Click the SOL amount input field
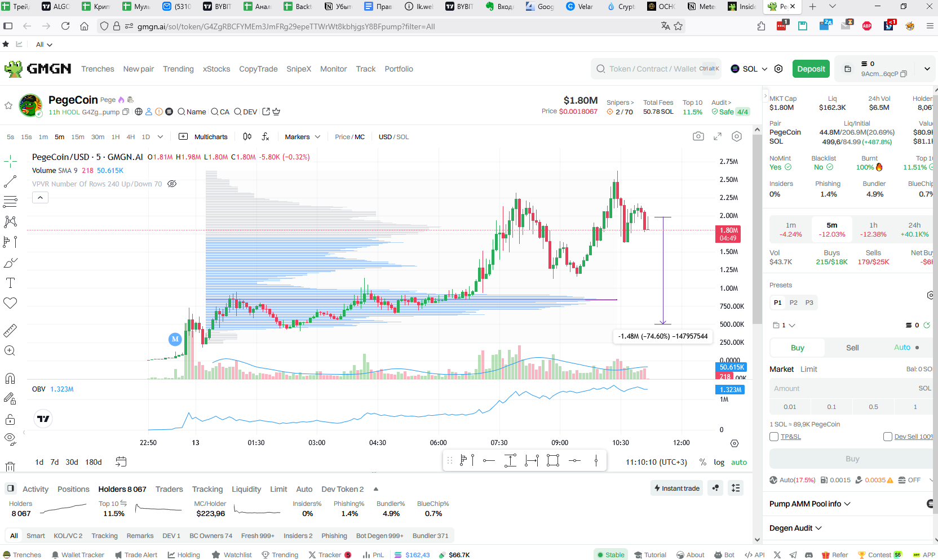The height and width of the screenshot is (560, 938). [851, 388]
